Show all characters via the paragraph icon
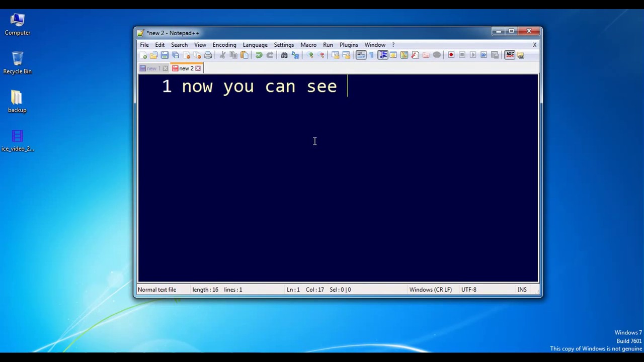The height and width of the screenshot is (362, 644). [x=371, y=55]
